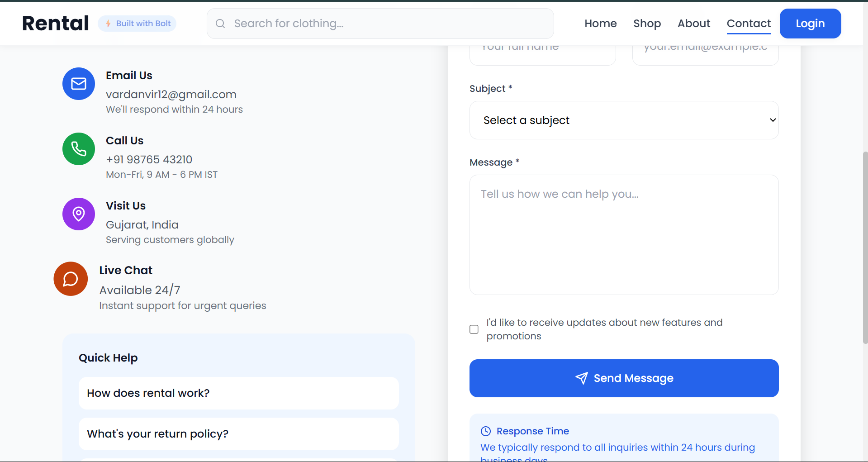Screen dimensions: 868x462
Task: Open the Shop nav item
Action: (647, 24)
